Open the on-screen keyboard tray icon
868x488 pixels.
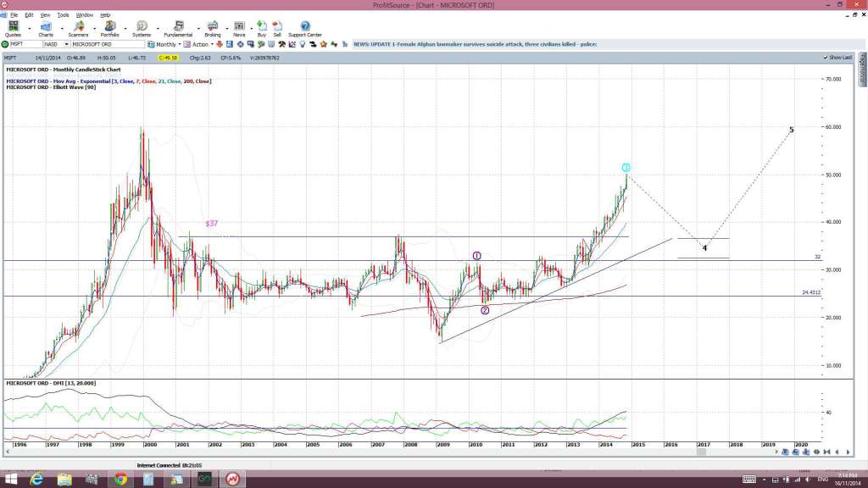(x=749, y=480)
